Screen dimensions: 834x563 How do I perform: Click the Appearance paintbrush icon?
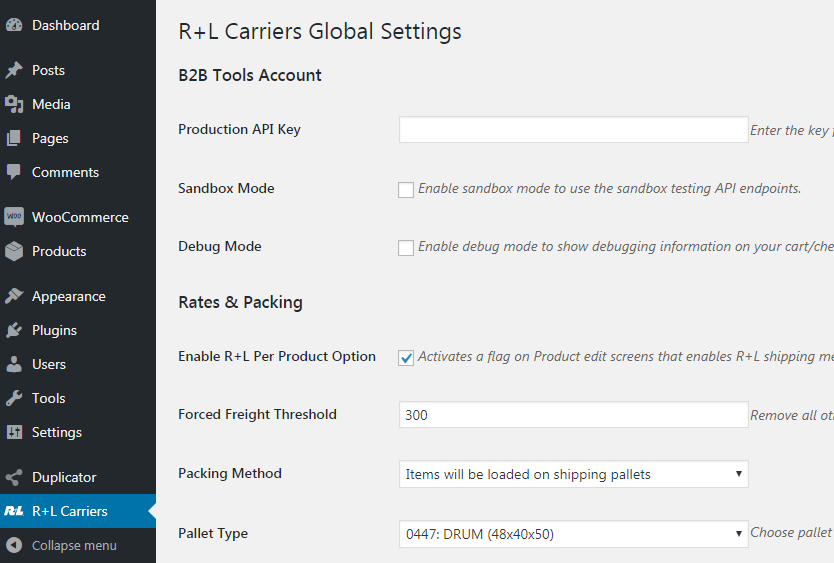[x=14, y=296]
